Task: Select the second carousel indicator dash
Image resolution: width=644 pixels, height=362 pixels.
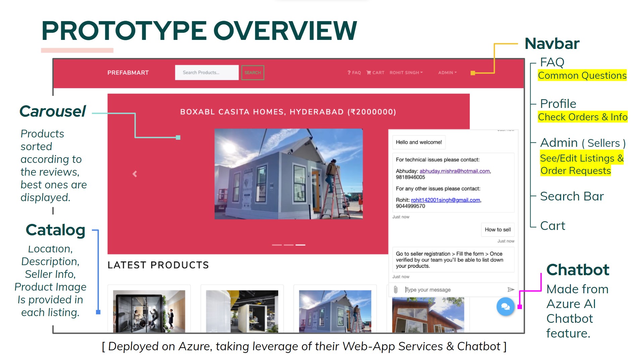Action: tap(288, 245)
